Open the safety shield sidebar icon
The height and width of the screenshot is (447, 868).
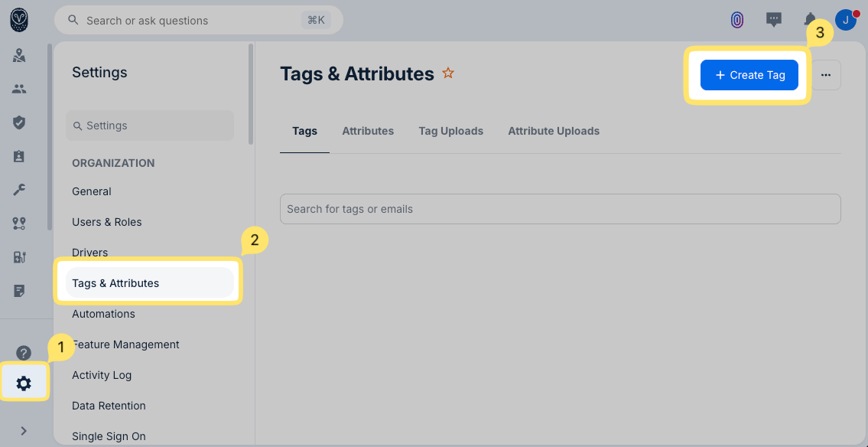click(x=19, y=122)
